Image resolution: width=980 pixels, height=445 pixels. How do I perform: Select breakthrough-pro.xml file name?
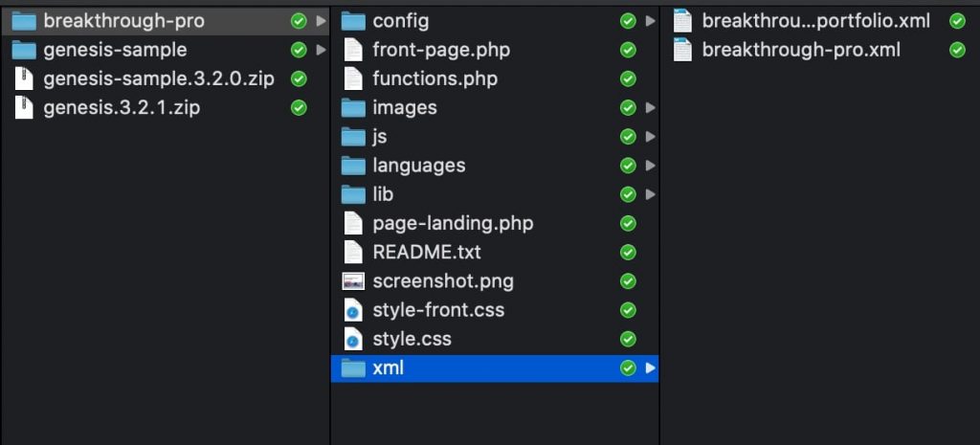[801, 50]
